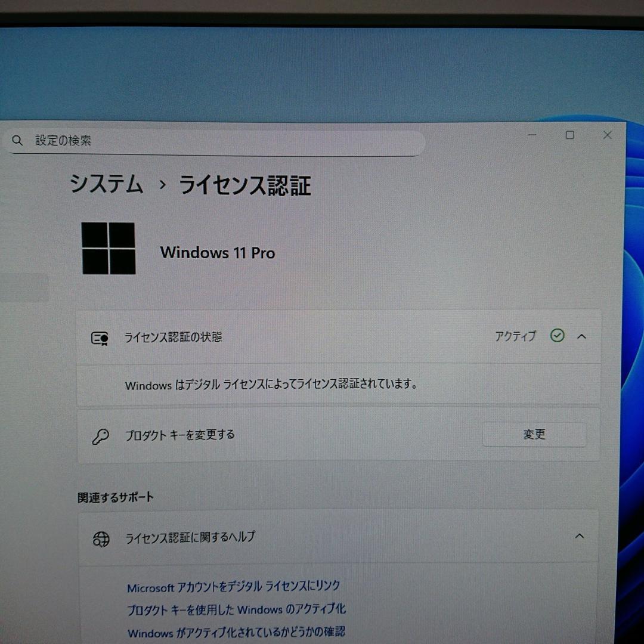Select the ライセンス認証 breadcrumb item
644x644 pixels.
pos(246,186)
